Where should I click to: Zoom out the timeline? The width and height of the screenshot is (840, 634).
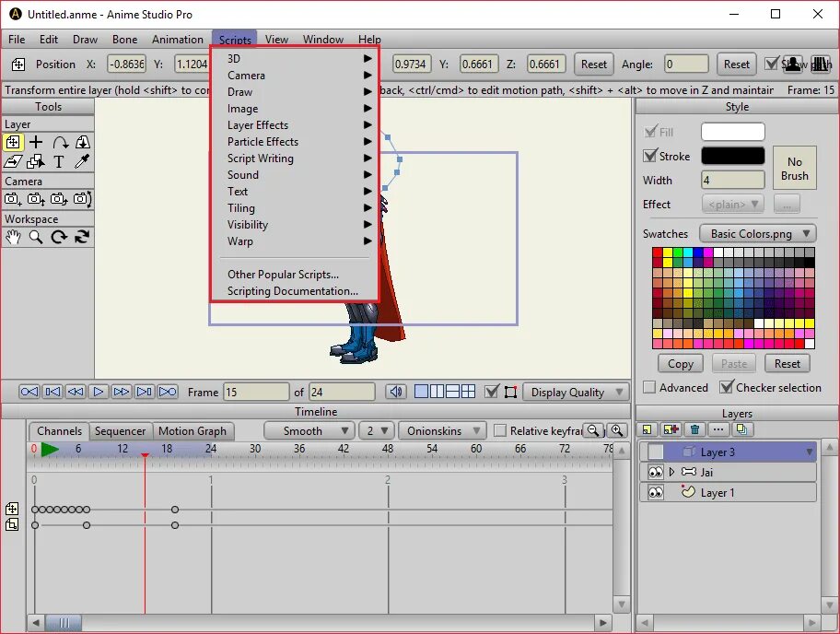pos(592,430)
